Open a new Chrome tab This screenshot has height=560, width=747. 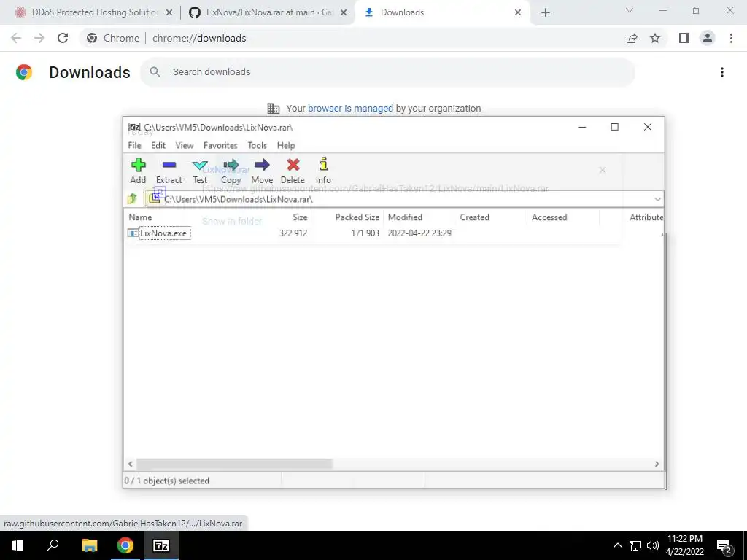546,12
